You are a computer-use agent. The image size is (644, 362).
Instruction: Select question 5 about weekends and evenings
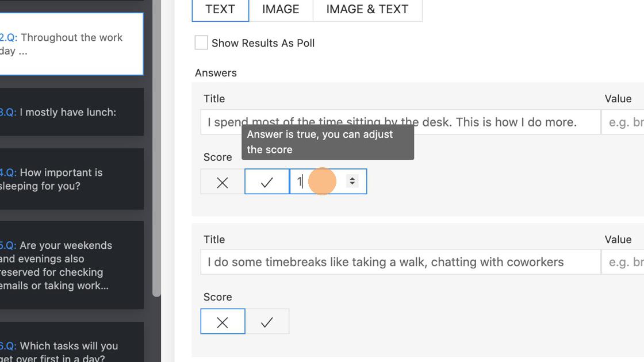click(69, 265)
